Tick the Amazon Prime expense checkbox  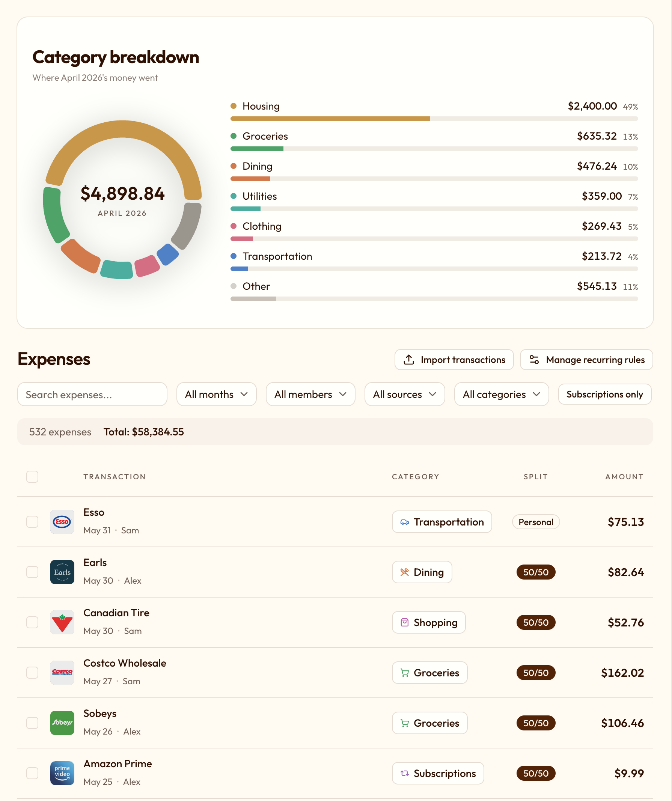coord(32,774)
